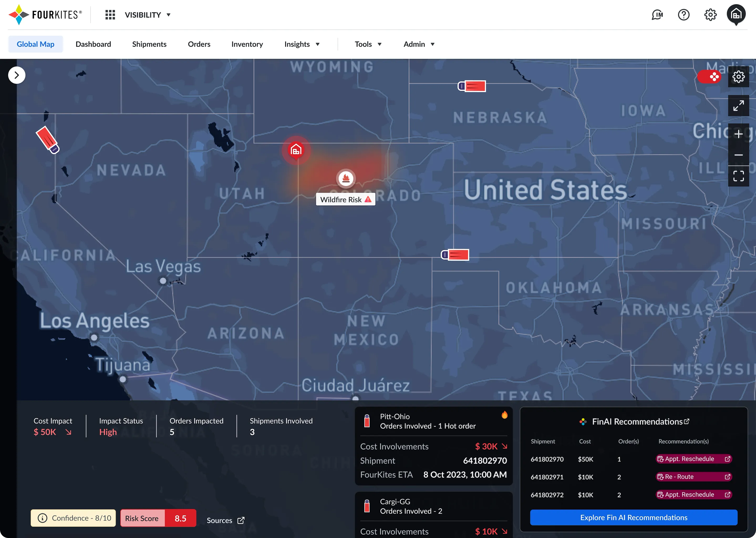Open Appt. Reschedule for shipment 641802970
Screen dimensions: 756x538
pos(694,459)
